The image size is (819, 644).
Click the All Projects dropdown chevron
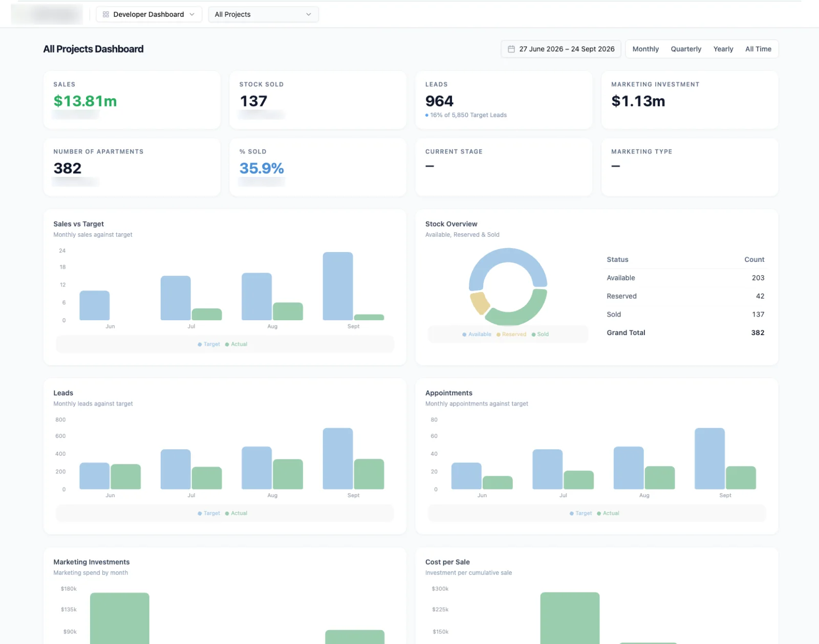[x=309, y=14]
